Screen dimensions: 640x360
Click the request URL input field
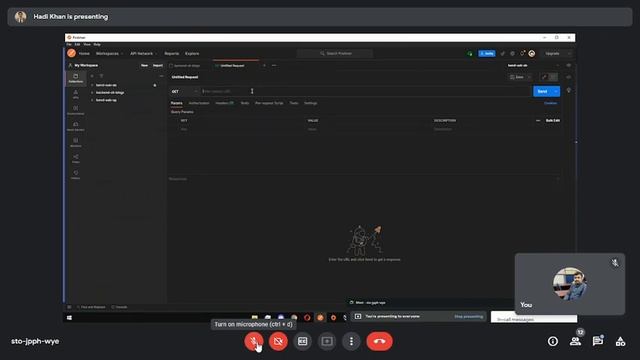point(365,91)
